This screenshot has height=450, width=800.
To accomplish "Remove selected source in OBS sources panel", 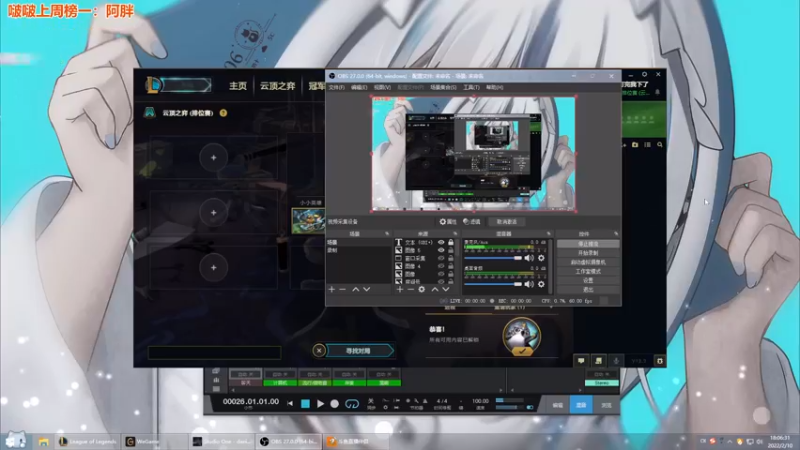I will coord(411,289).
